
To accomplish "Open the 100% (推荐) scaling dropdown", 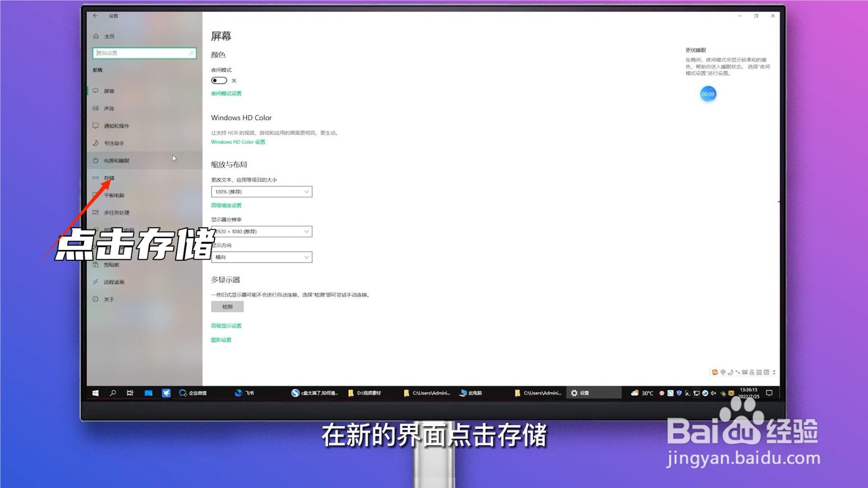I will point(261,191).
